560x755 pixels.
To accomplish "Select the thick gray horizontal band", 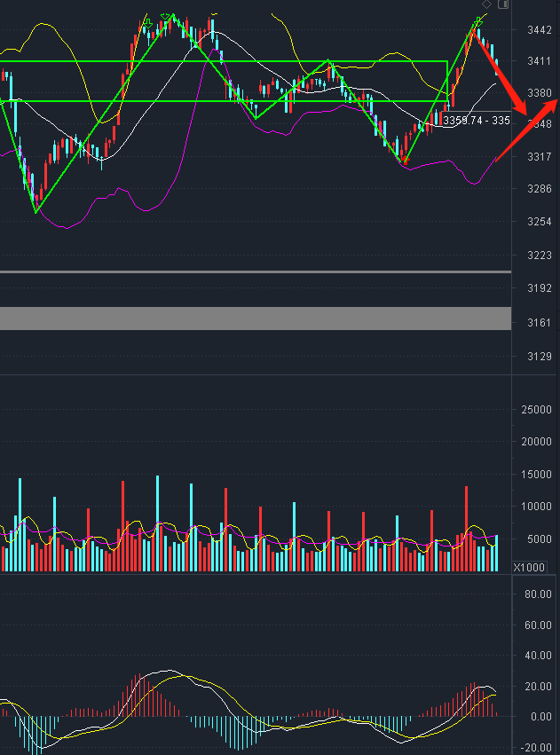I will tap(256, 319).
